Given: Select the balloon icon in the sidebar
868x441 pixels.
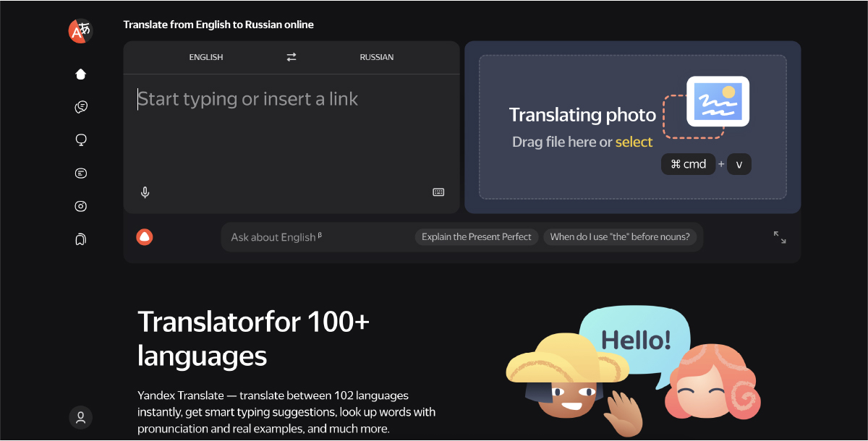Looking at the screenshot, I should 80,140.
